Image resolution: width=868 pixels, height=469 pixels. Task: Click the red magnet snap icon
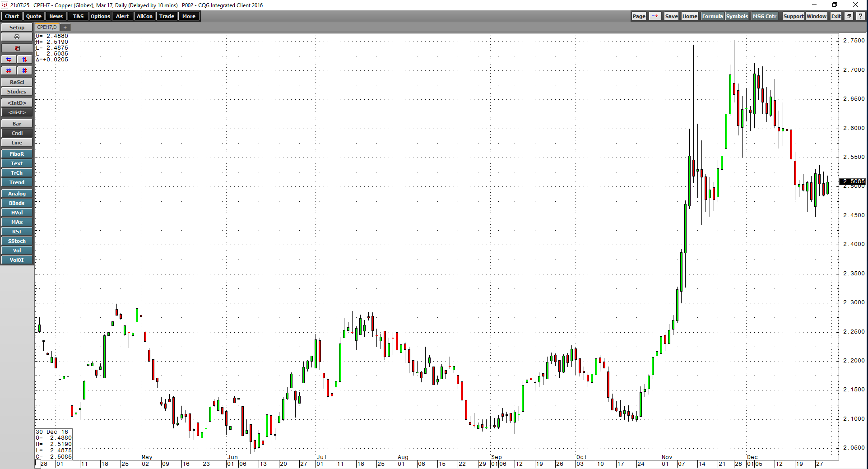[17, 48]
